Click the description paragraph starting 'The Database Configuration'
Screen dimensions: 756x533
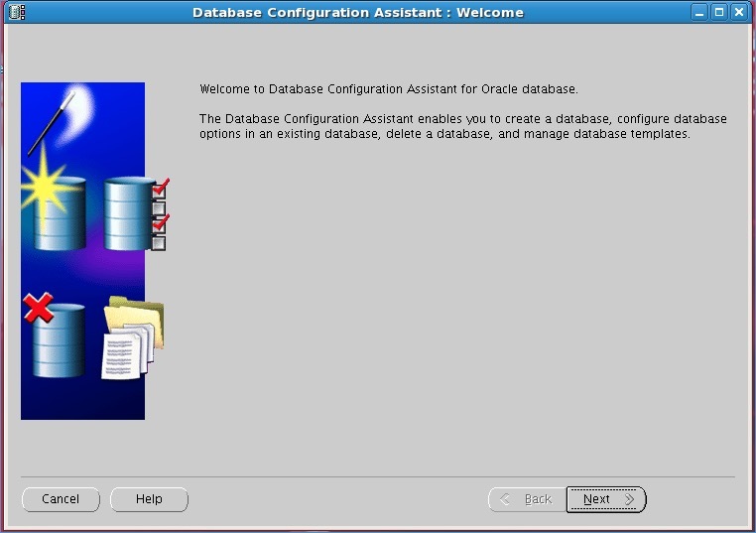(x=463, y=126)
